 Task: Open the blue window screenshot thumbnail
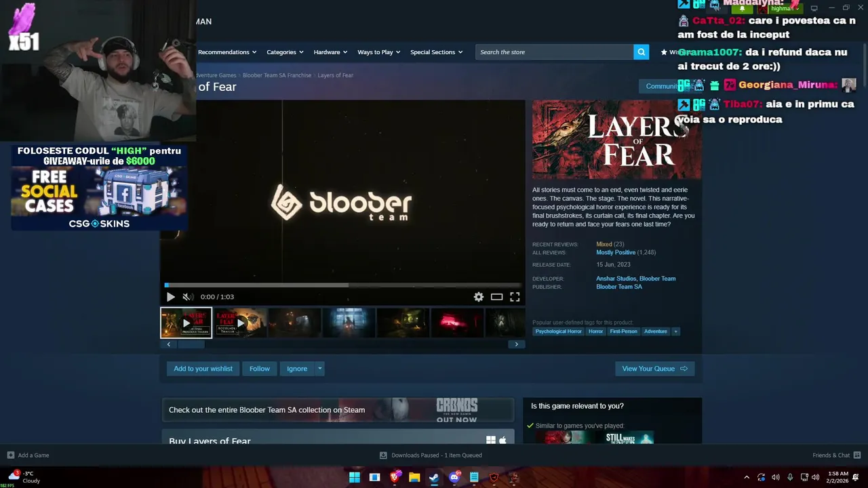[x=349, y=323]
